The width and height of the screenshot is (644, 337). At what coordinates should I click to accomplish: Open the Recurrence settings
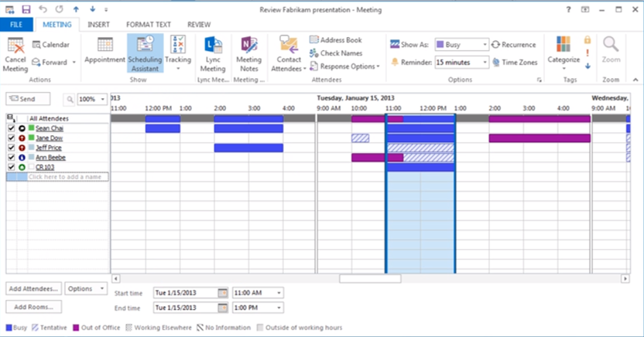point(514,45)
